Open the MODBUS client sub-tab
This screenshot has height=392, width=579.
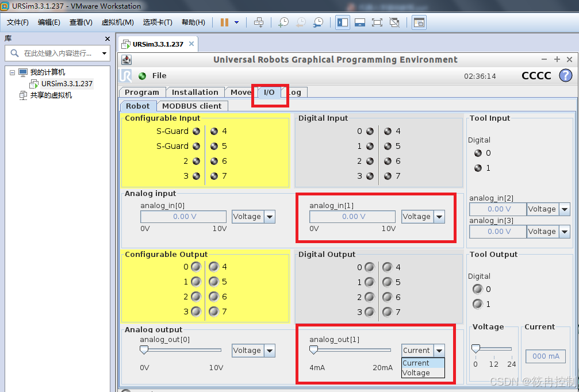192,106
